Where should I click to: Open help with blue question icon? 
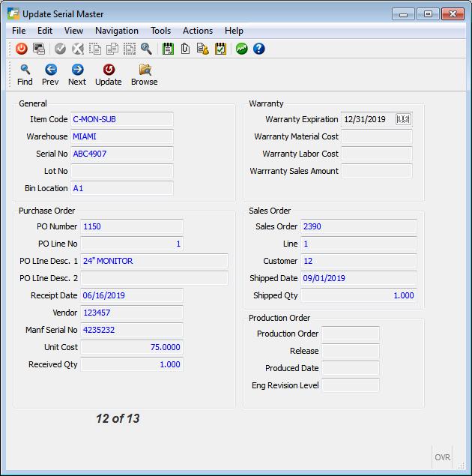258,49
